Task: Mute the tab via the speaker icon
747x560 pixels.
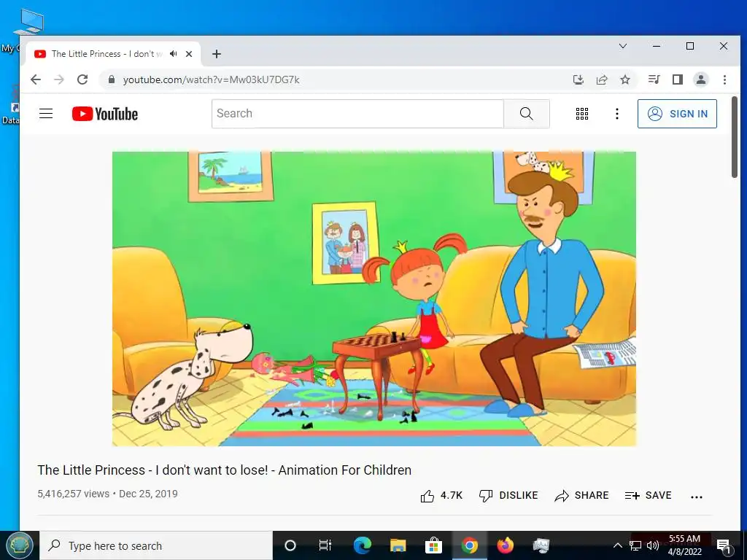Action: (174, 54)
